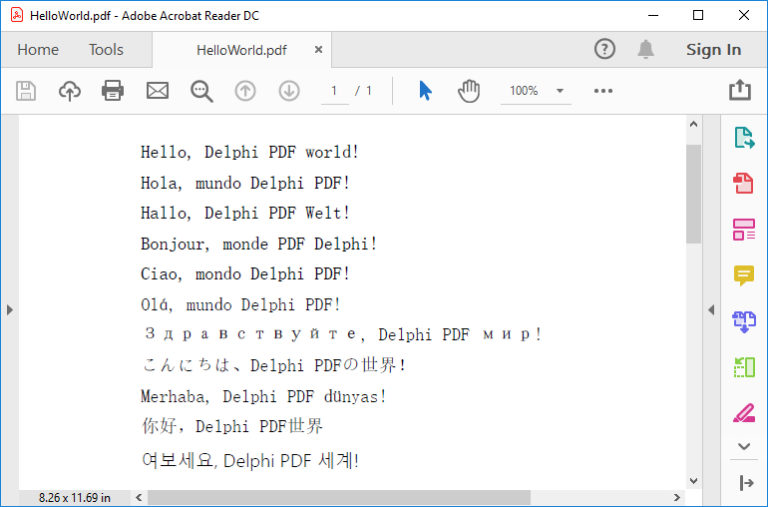768x507 pixels.
Task: Maximize the Acrobat Reader window
Action: [698, 15]
